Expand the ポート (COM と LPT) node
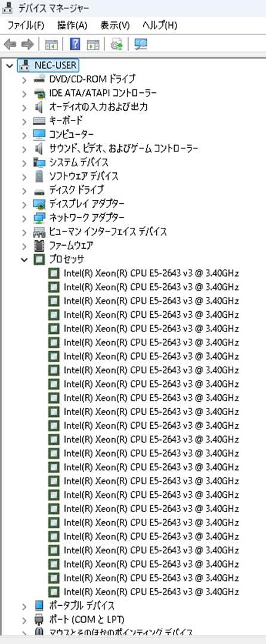The height and width of the screenshot is (644, 266). [x=24, y=620]
